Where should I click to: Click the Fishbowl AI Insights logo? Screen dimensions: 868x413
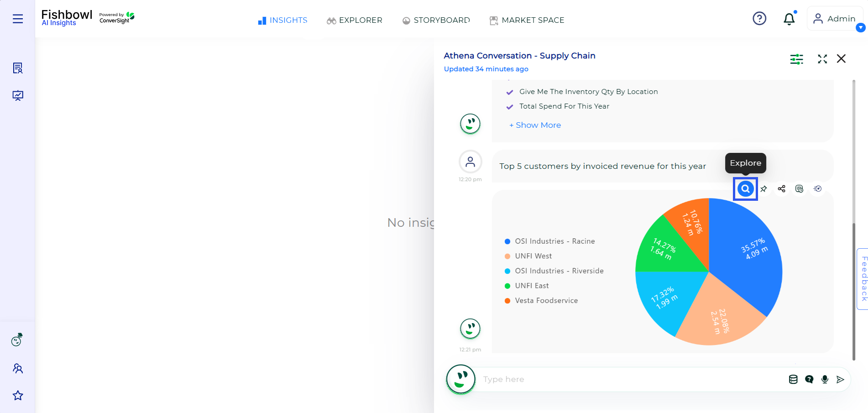pos(67,18)
